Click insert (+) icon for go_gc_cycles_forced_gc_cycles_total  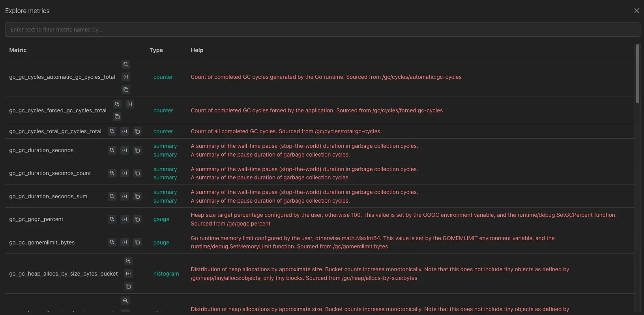[x=130, y=104]
